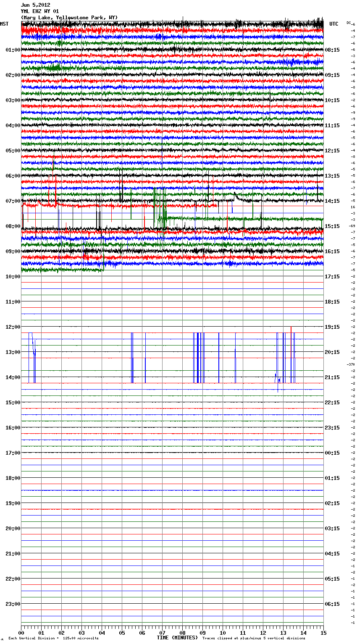Viewport: 357px width, 644px height.
Task: Click the UTC '02:15' row label
Action: [x=332, y=503]
